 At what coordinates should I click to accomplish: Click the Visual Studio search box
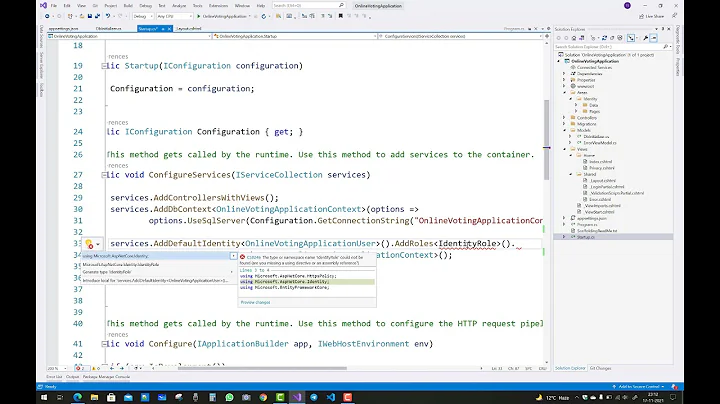[x=308, y=6]
